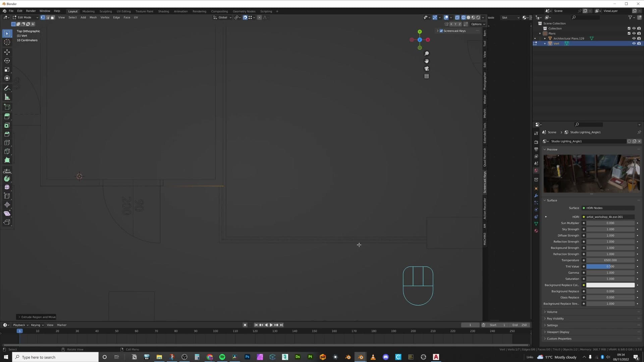Open the World properties tab icon
Screen dimensions: 644x362
pos(536,171)
